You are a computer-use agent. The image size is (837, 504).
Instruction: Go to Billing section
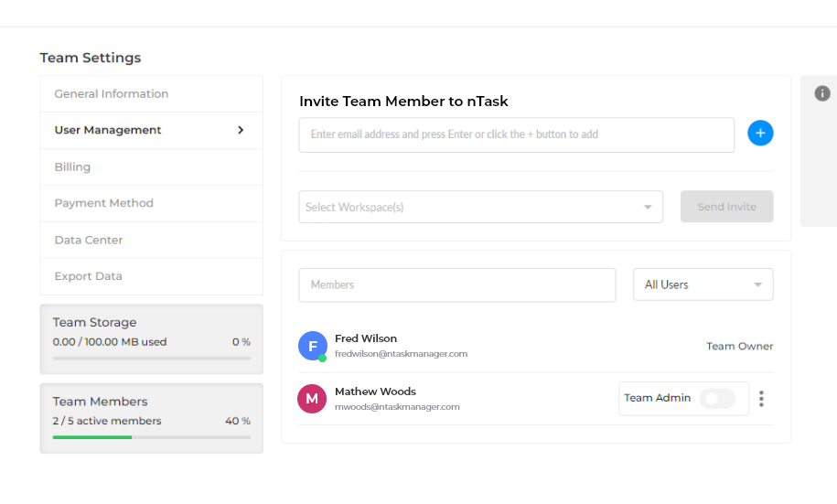[72, 167]
